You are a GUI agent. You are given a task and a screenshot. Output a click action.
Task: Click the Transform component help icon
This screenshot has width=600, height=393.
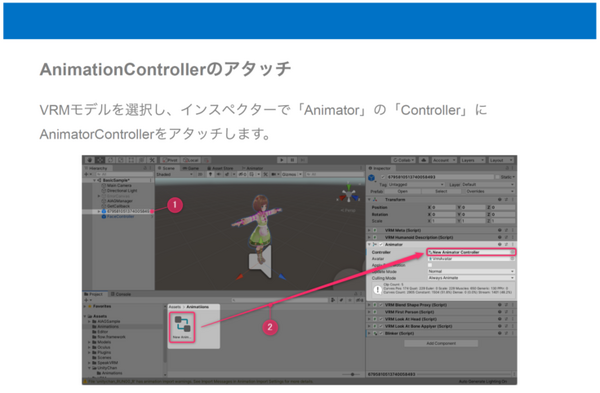click(499, 199)
